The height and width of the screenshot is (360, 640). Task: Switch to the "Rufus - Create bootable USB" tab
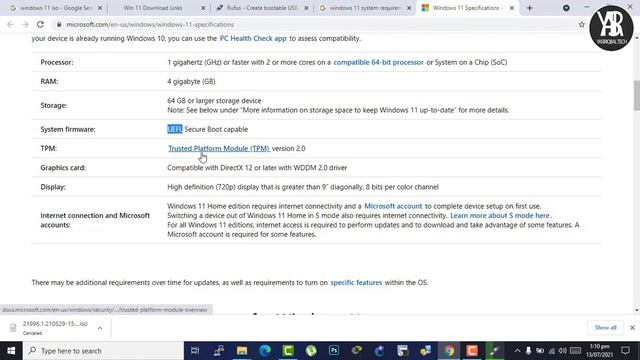[262, 8]
